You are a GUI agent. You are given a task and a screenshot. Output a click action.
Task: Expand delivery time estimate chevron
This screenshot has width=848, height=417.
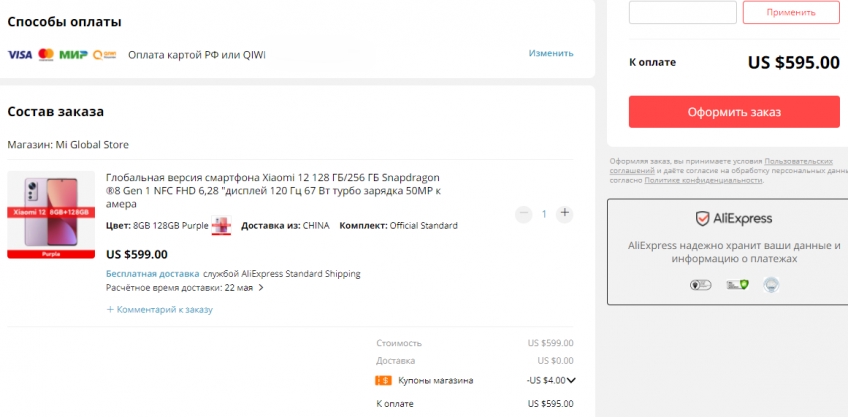(261, 288)
